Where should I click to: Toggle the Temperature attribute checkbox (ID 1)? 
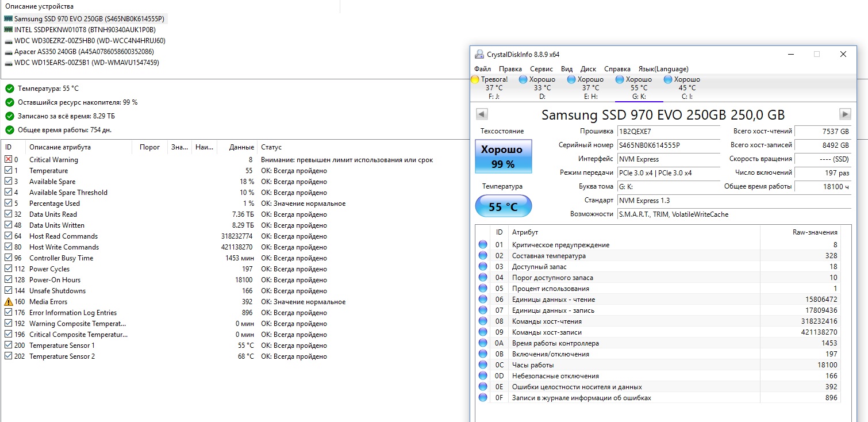point(8,171)
